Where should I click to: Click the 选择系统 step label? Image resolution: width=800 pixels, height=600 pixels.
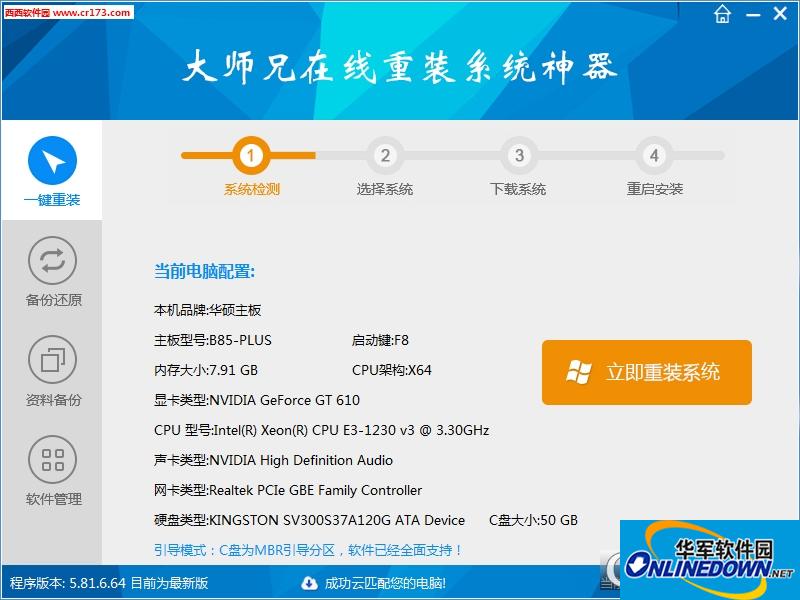385,189
